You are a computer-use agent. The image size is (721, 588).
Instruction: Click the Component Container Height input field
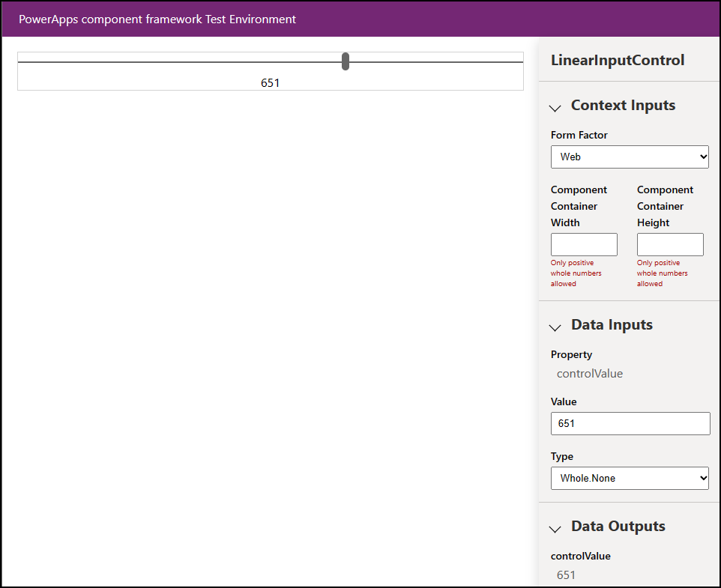coord(670,244)
